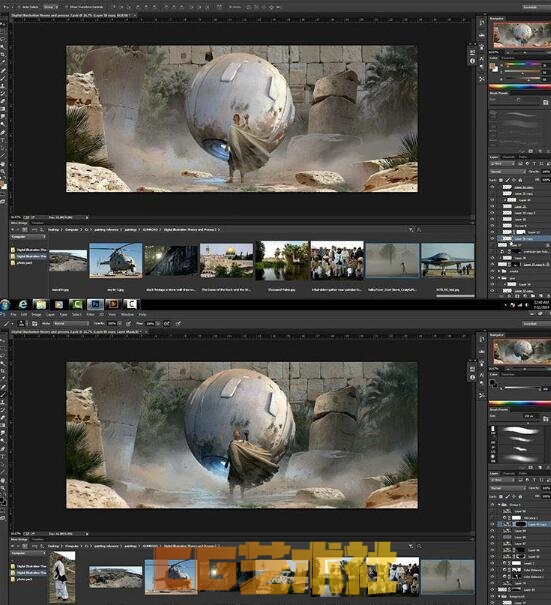Open blend mode dropdown in upper Layers panel
Viewport: 551px width, 605px height.
[508, 172]
